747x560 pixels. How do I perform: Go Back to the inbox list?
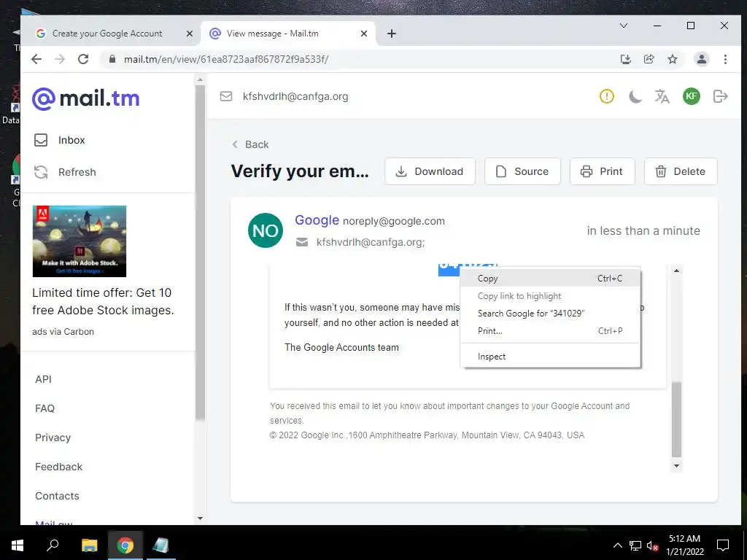(250, 144)
